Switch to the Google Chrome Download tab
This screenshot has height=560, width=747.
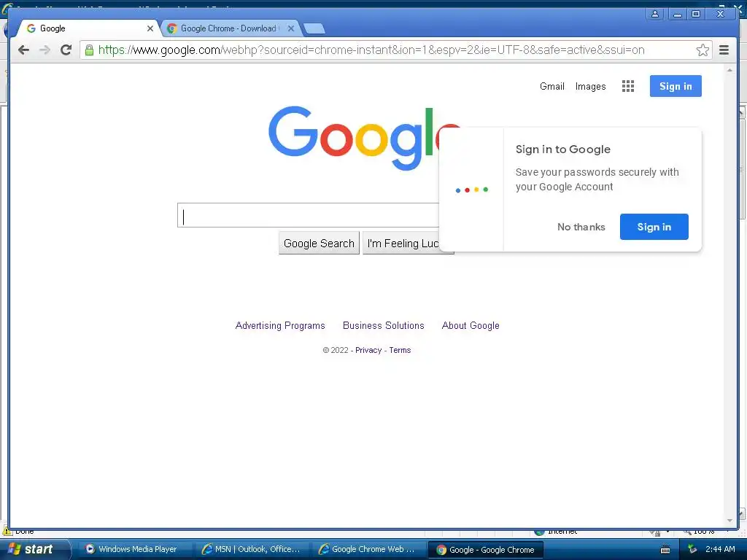coord(230,28)
